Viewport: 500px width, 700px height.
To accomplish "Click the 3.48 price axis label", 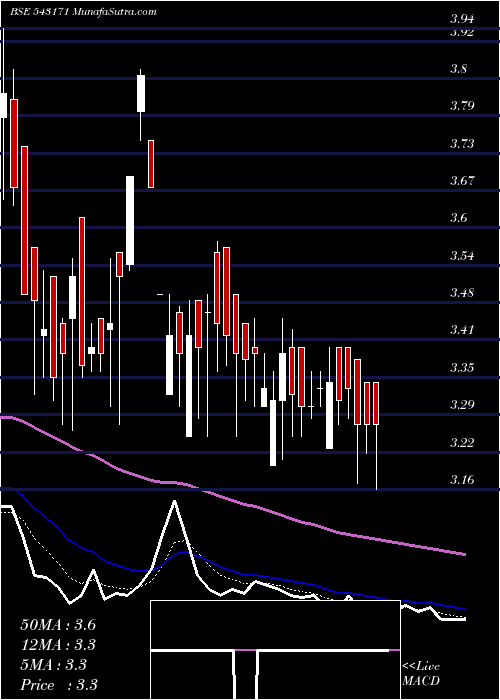I will tap(462, 293).
